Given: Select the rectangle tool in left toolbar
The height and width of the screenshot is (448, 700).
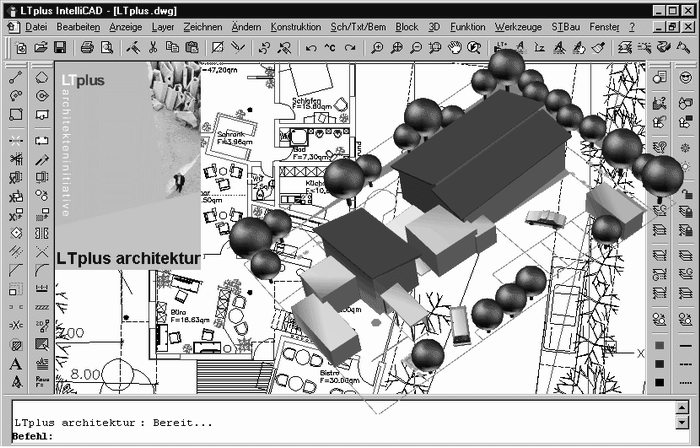Looking at the screenshot, I should tap(16, 115).
